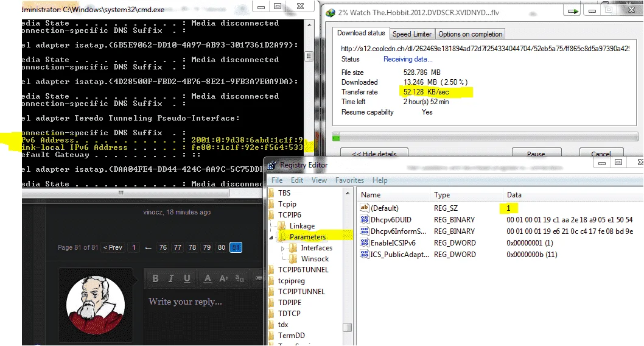Screen dimensions: 644x346
Task: Select the TCPIPTUNNEL key
Action: (301, 291)
